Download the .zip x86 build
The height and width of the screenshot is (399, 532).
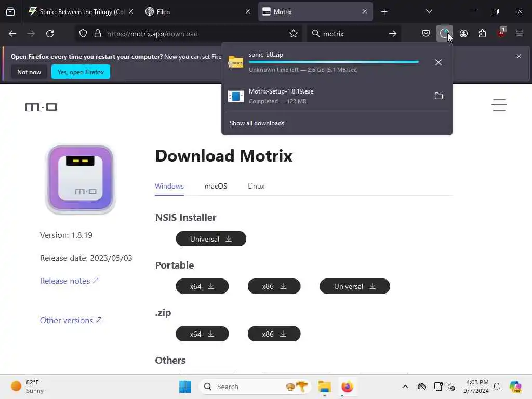[x=274, y=334]
